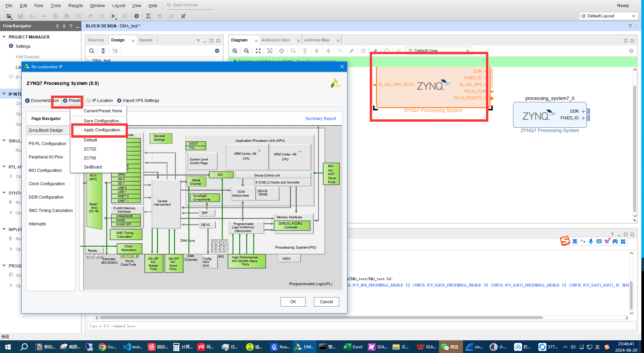644x353 pixels.
Task: Zoom in on the Diagram
Action: point(235,51)
